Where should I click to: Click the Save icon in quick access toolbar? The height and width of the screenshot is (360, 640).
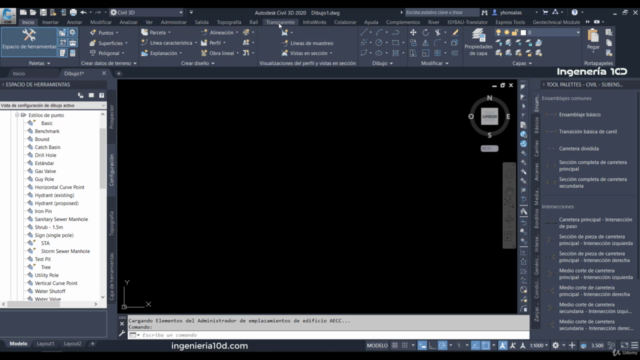[43, 13]
